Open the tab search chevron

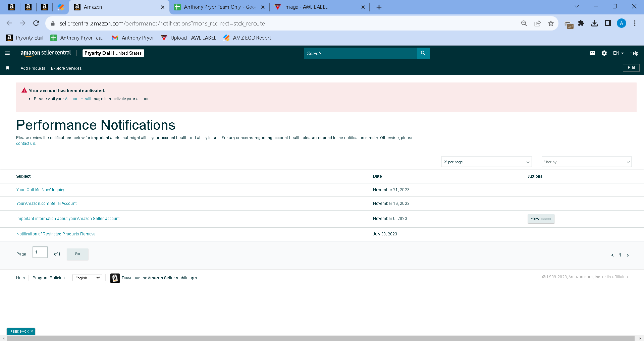(577, 6)
